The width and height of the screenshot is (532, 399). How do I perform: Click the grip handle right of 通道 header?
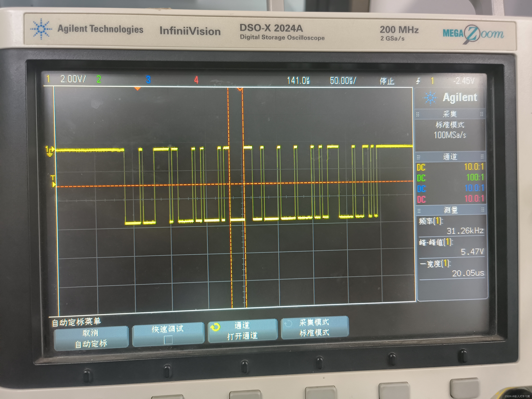[x=482, y=157]
